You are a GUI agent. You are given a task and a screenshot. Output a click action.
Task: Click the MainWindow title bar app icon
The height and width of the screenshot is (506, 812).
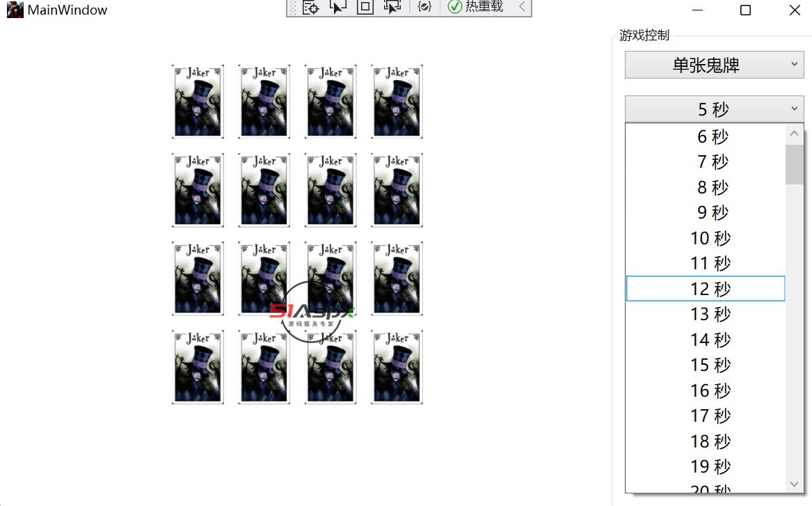[15, 10]
